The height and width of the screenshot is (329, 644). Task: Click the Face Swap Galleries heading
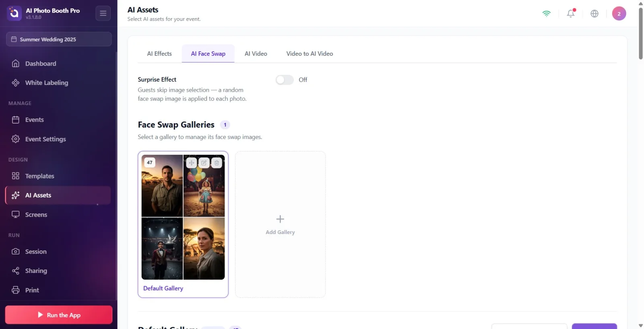[176, 125]
